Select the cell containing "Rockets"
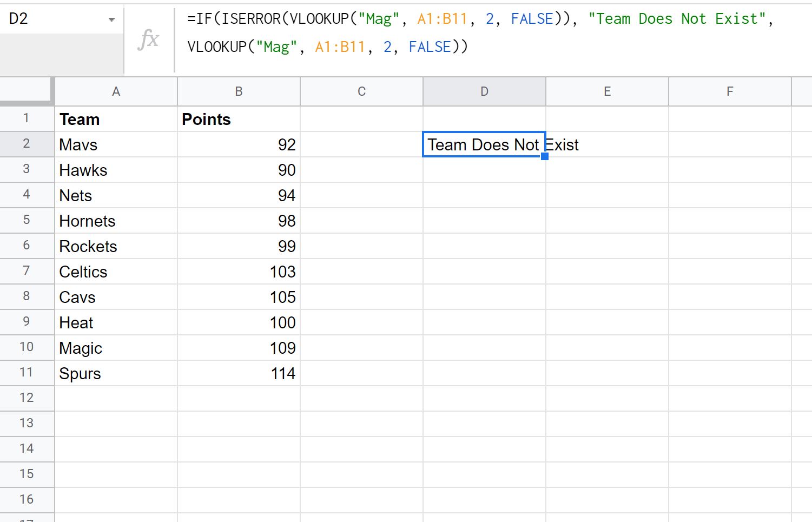Viewport: 812px width, 522px height. pos(116,246)
